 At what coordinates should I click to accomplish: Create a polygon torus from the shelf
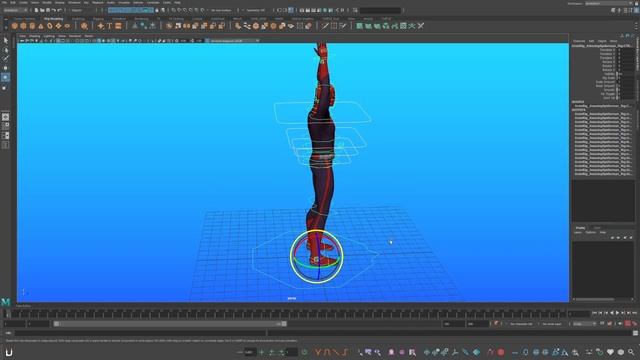pos(50,26)
